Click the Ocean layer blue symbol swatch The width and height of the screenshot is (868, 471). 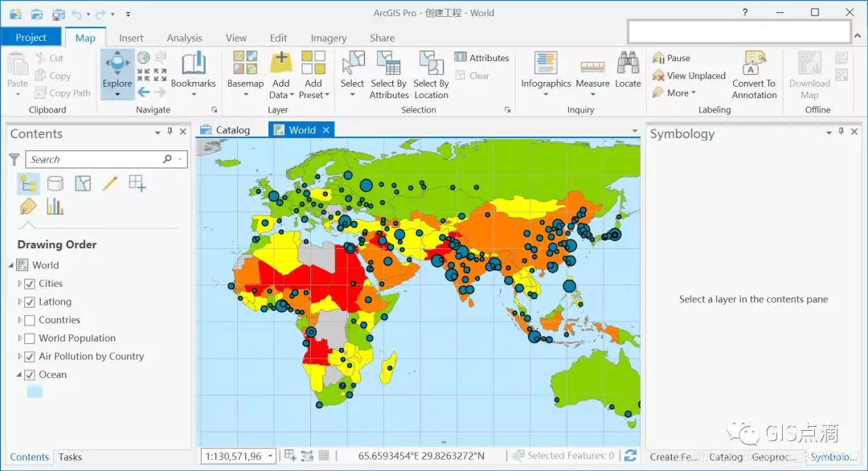[x=35, y=391]
